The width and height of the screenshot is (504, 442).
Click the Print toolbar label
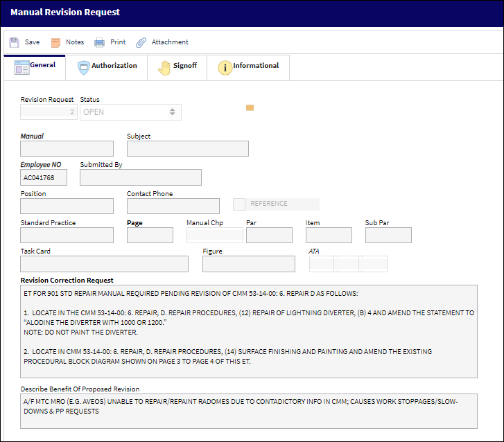118,42
